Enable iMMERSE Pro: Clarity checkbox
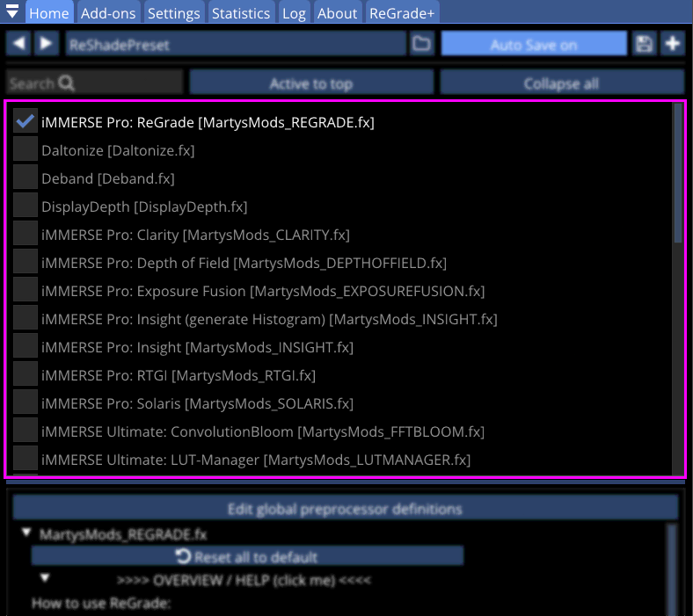The height and width of the screenshot is (616, 693). [x=26, y=234]
